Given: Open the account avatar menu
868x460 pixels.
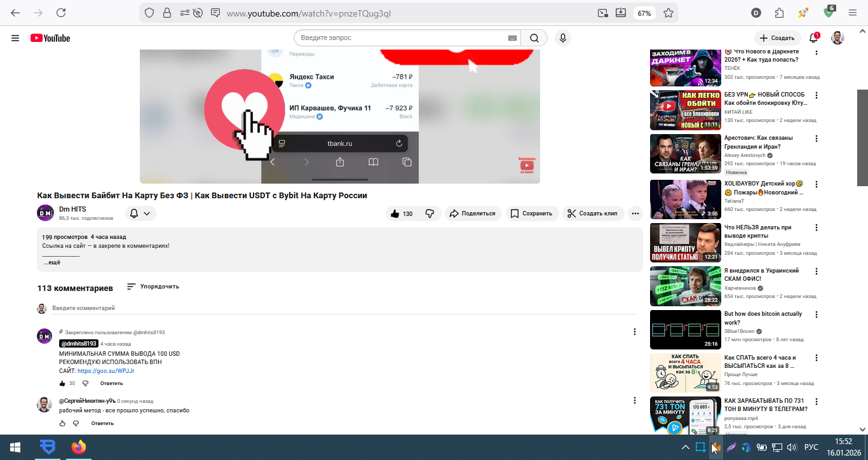Looking at the screenshot, I should (x=838, y=38).
